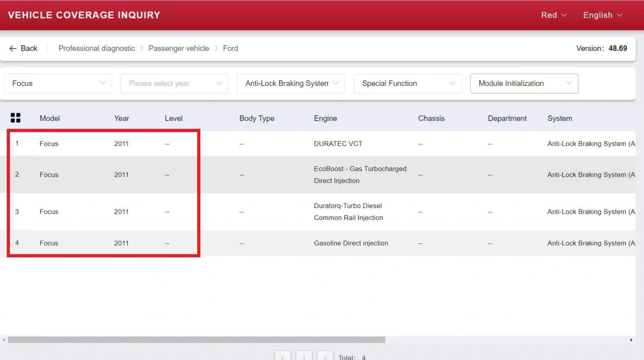This screenshot has width=644, height=360.
Task: Open the Red theme color selector
Action: (x=553, y=15)
